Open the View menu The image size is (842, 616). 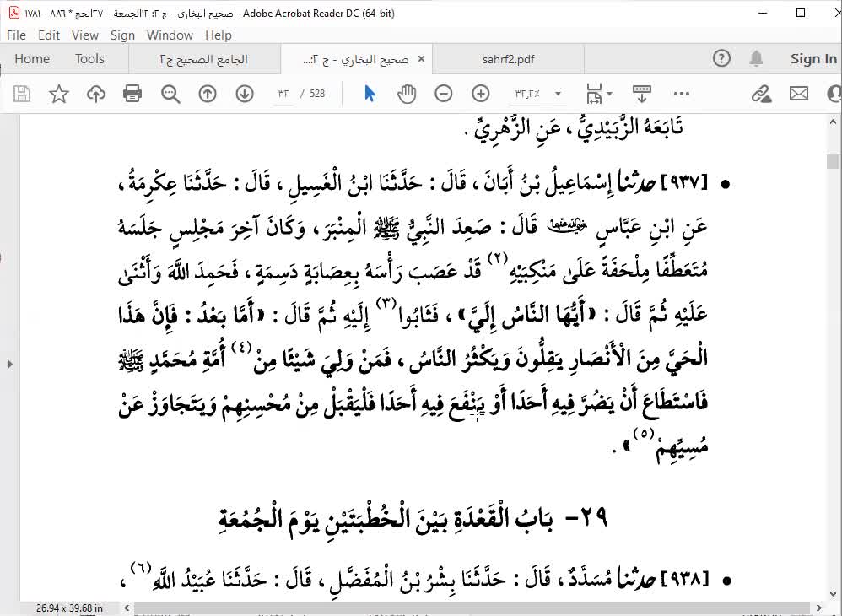[85, 35]
